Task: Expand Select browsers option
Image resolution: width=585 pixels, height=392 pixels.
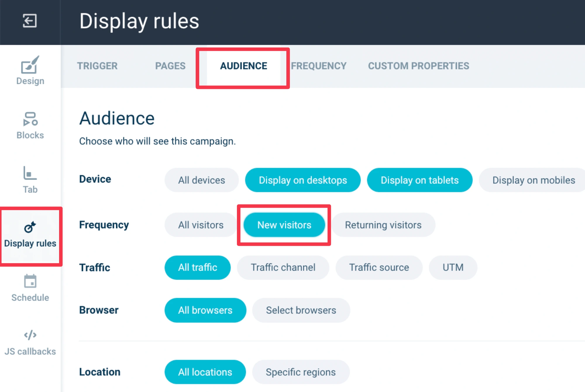Action: coord(301,310)
